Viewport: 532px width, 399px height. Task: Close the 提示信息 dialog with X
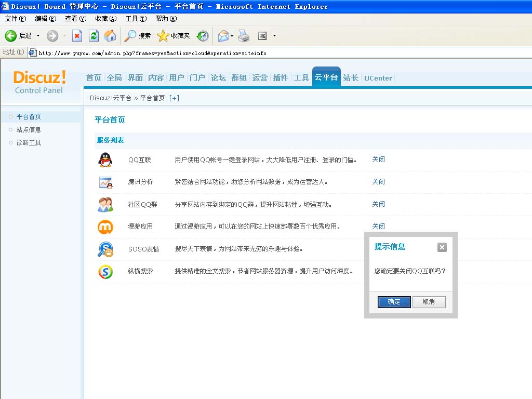click(x=442, y=247)
